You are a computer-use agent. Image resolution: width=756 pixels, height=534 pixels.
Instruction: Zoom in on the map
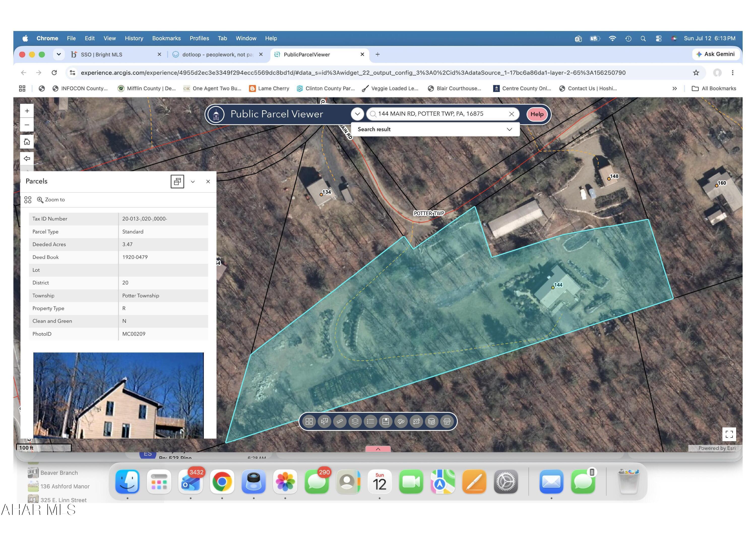click(27, 111)
